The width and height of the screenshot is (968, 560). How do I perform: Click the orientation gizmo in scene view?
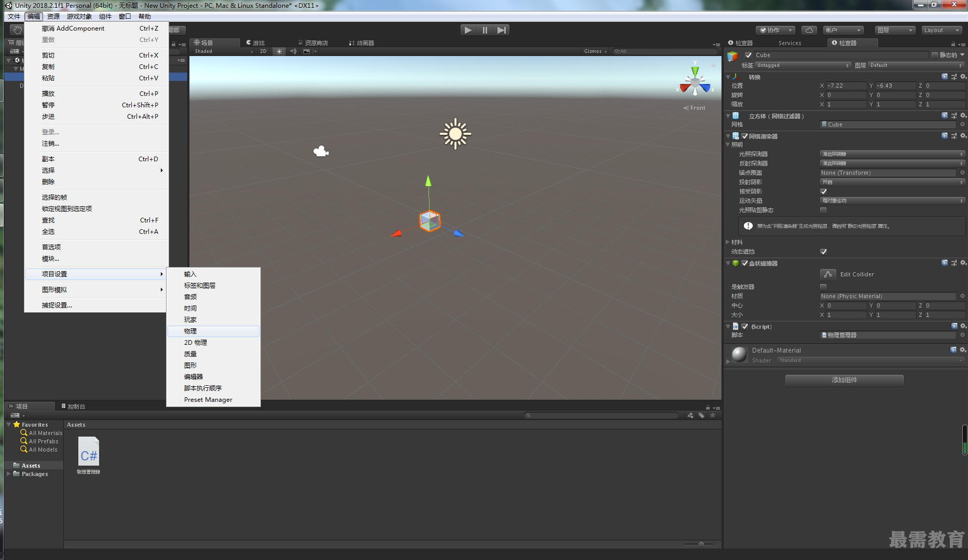tap(695, 82)
